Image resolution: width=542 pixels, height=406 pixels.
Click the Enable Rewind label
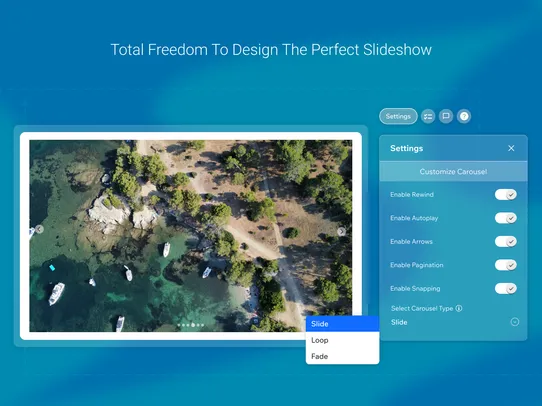point(412,195)
